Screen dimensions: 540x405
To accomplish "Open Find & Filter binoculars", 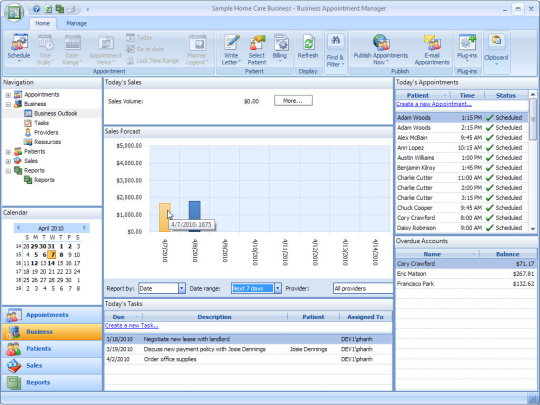I will coord(335,41).
